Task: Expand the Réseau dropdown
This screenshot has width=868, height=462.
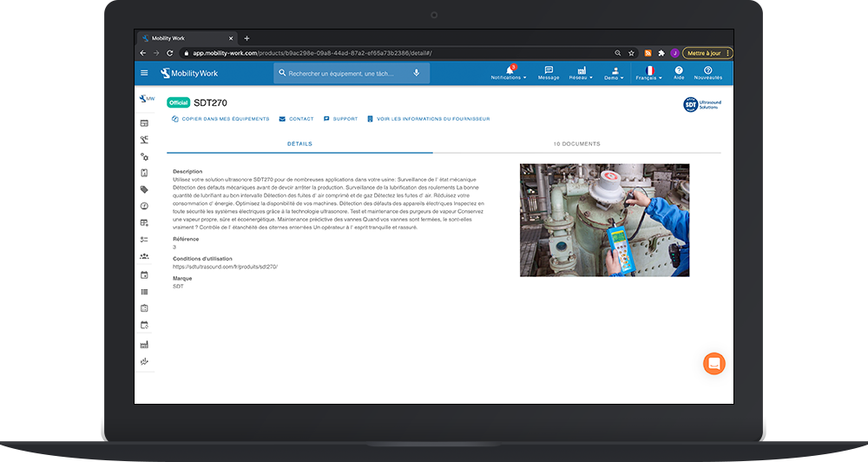Action: [x=581, y=73]
